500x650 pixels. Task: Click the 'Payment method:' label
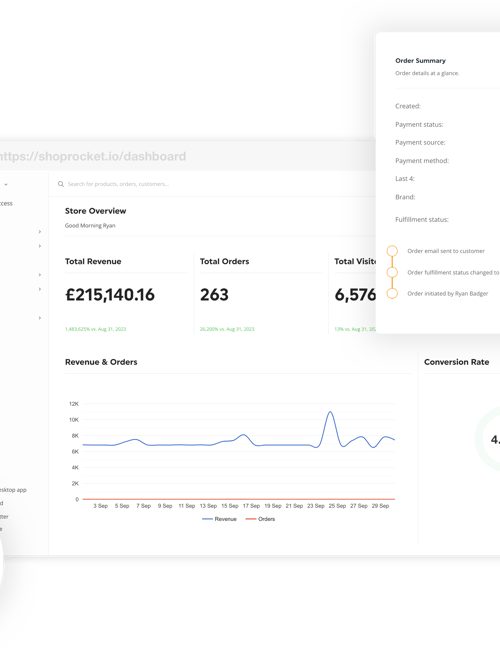(x=422, y=161)
